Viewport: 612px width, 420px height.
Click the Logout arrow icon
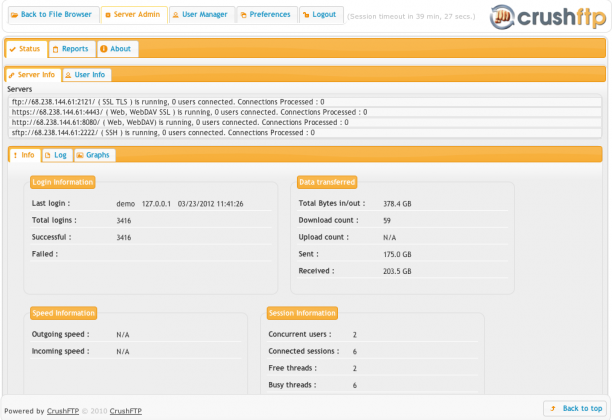(306, 15)
